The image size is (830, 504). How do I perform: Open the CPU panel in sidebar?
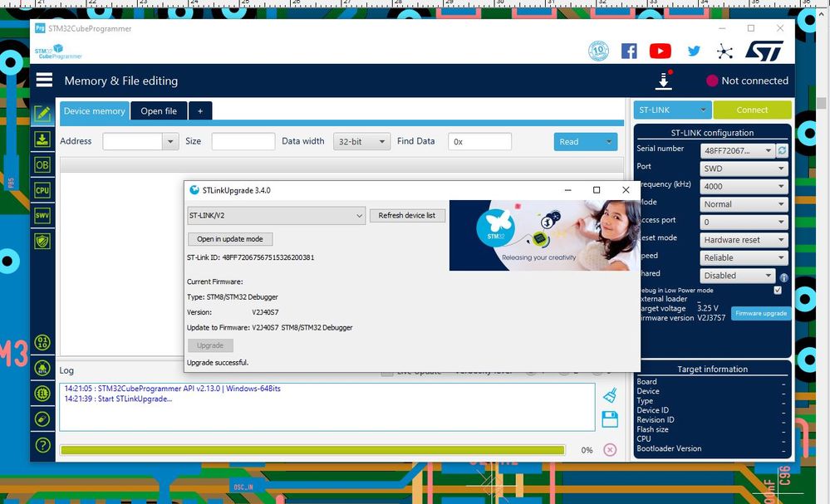click(42, 190)
